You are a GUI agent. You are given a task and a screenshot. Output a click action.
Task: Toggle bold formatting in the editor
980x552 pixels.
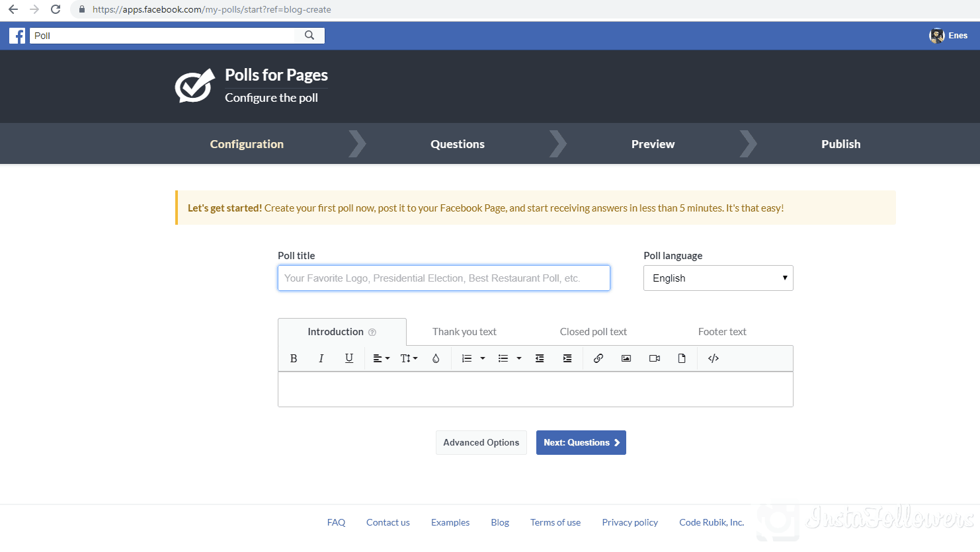(294, 358)
